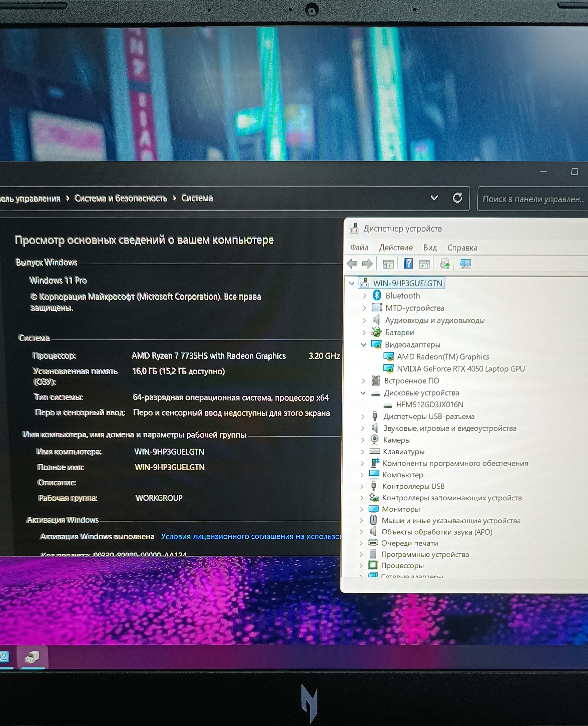The image size is (588, 726).
Task: Select the Клавиатуры keyboard icon
Action: pyautogui.click(x=374, y=451)
